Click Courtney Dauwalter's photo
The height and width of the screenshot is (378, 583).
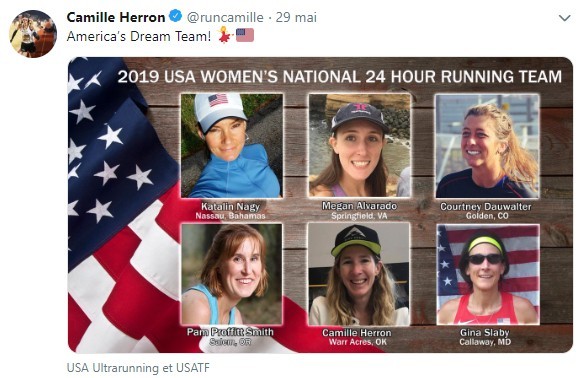487,146
